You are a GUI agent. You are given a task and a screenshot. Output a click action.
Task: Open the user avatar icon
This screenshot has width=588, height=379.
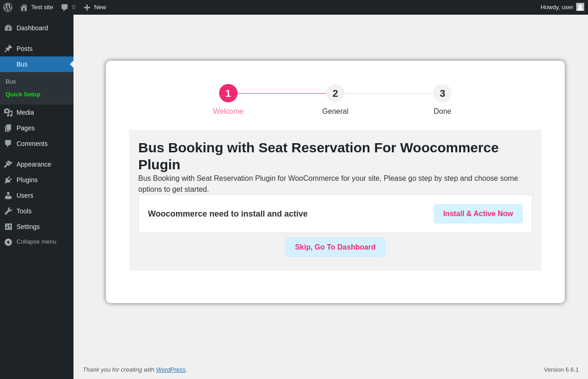coord(580,7)
